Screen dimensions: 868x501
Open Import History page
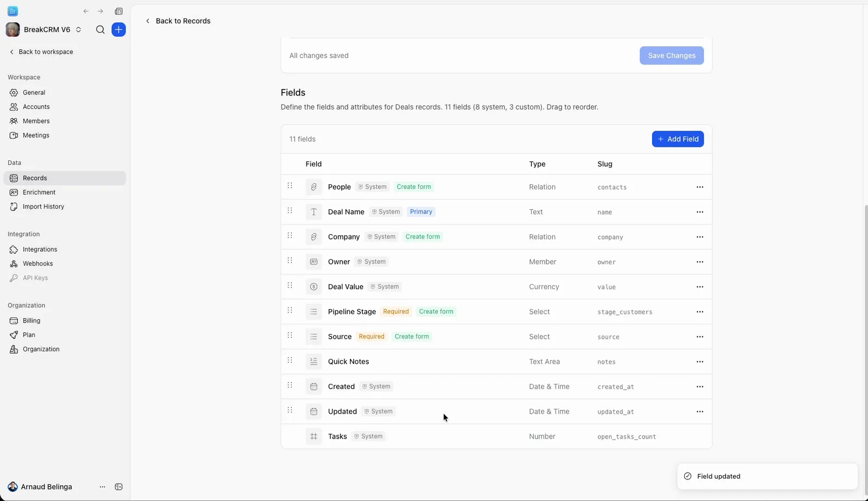[65, 207]
